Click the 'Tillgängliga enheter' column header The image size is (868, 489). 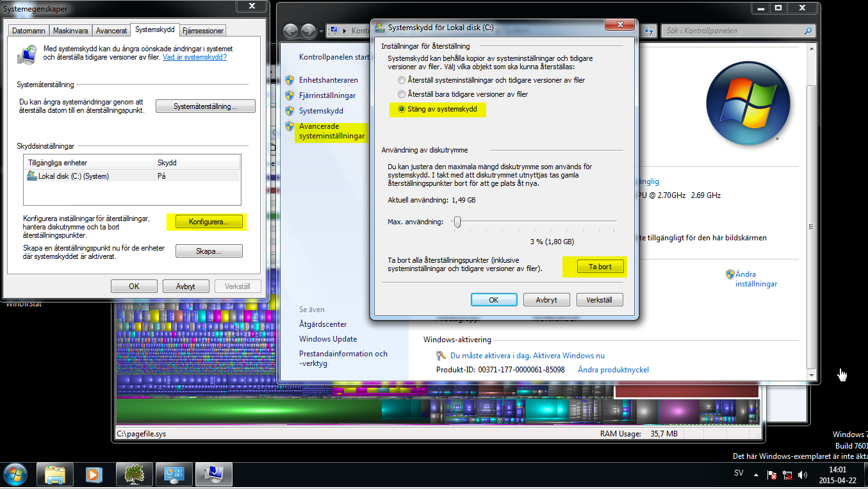pos(89,163)
